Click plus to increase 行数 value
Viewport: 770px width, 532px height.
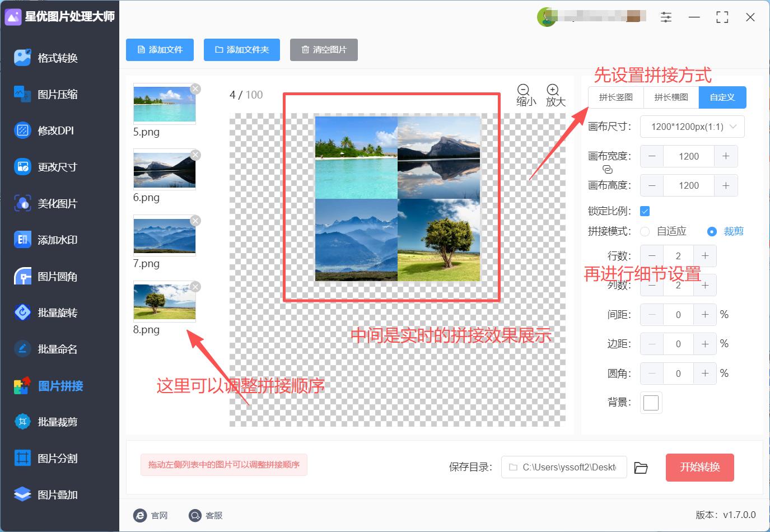pyautogui.click(x=705, y=255)
